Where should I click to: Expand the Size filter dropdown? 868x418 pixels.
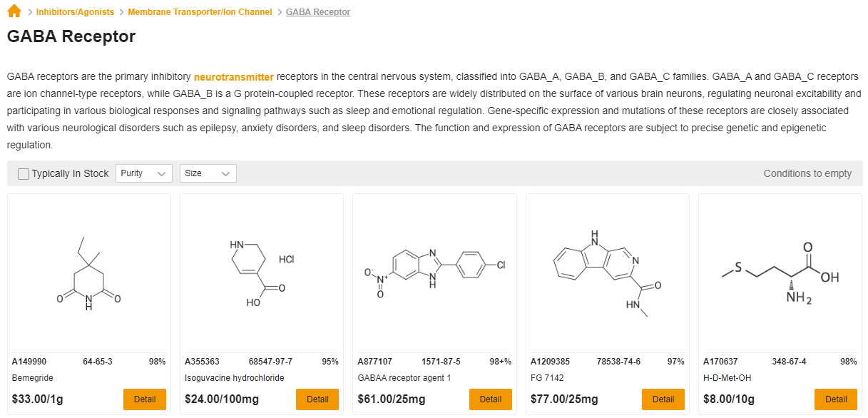click(208, 173)
